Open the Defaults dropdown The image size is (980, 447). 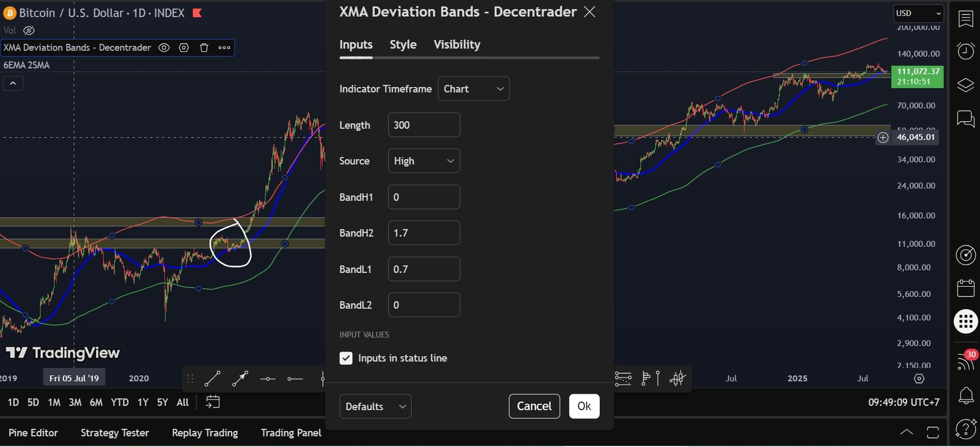click(375, 406)
